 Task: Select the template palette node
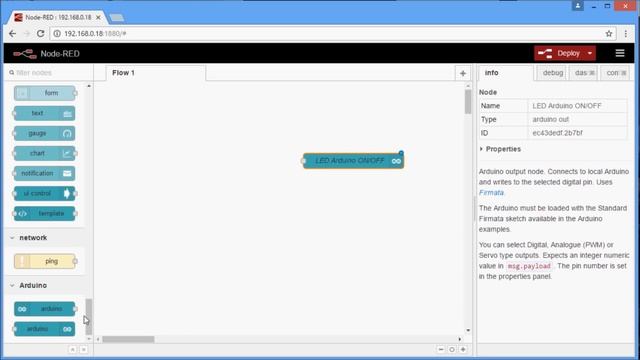coord(44,213)
